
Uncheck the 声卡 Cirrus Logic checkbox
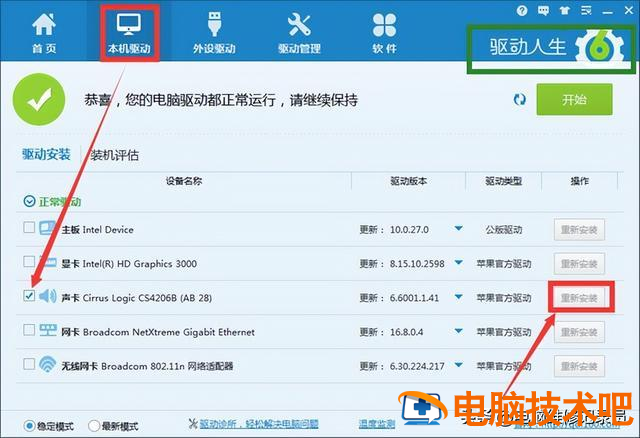point(29,296)
